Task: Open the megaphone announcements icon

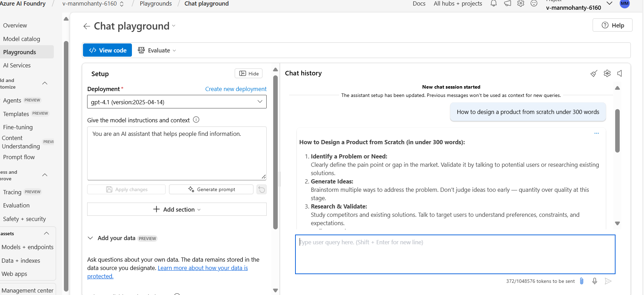Action: (x=507, y=3)
